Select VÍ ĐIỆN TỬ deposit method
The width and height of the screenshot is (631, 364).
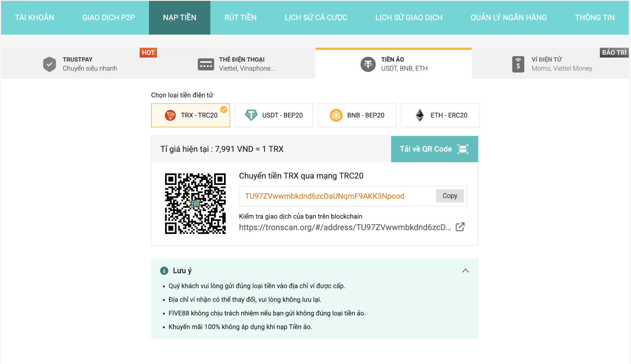coord(551,63)
